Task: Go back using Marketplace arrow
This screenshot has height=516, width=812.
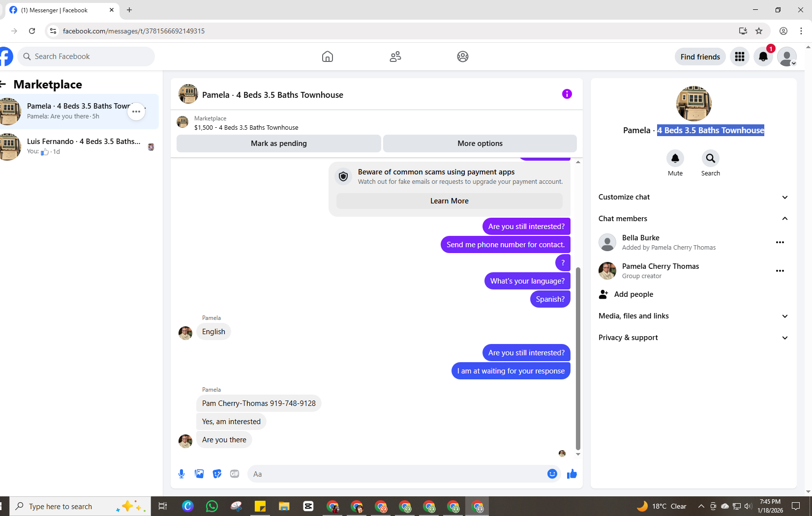Action: (3, 84)
